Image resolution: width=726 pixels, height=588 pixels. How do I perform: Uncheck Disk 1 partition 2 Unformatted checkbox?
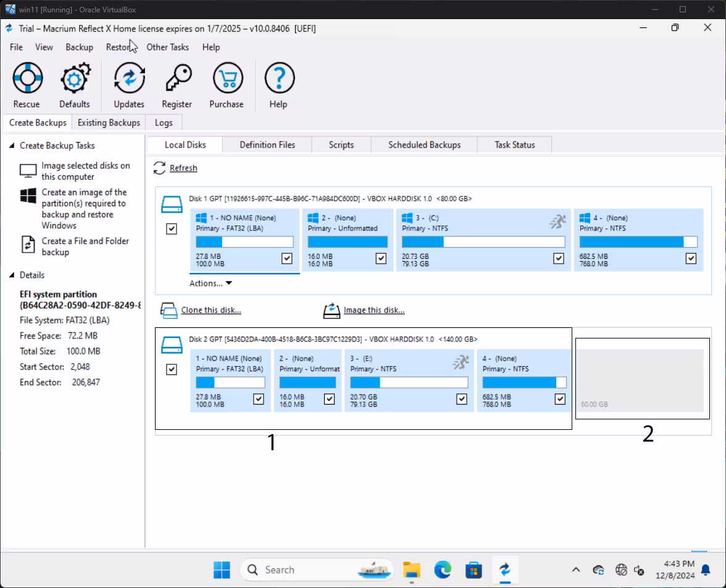[x=381, y=259]
